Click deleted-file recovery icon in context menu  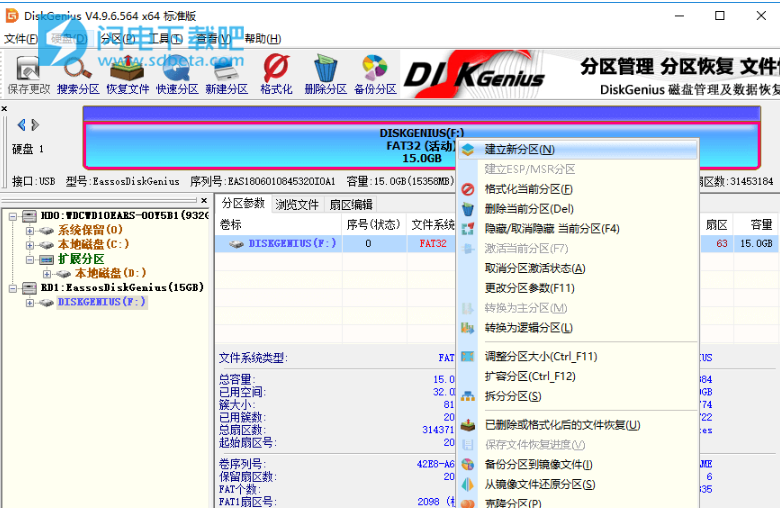tap(468, 425)
